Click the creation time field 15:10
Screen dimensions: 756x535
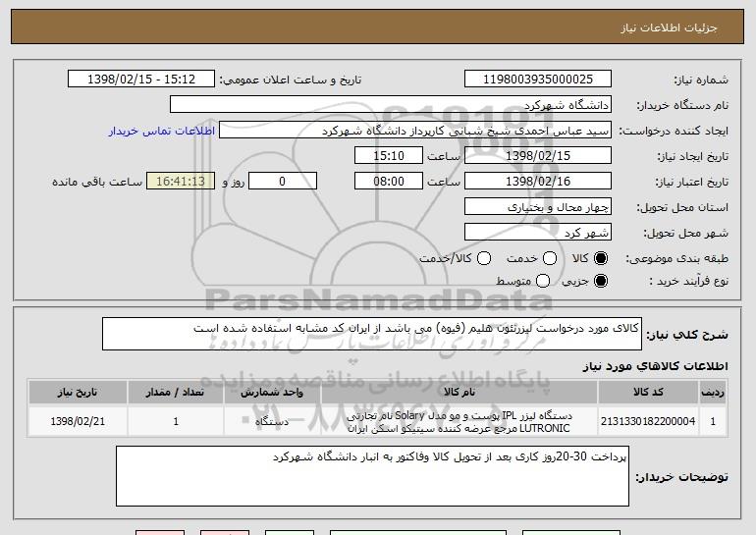389,156
